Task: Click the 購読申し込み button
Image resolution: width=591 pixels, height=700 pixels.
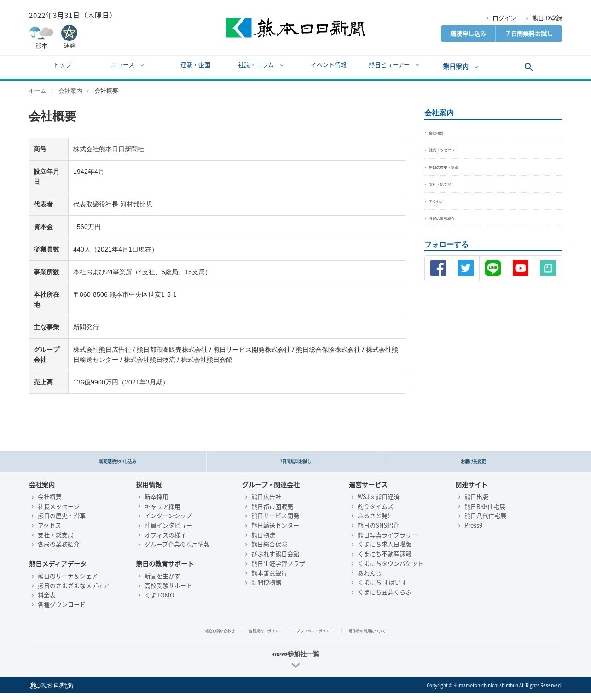Action: point(468,34)
